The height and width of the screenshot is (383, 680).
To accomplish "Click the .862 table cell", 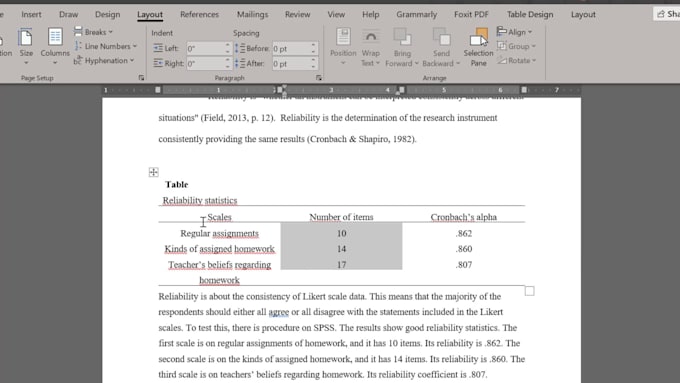I will (464, 233).
